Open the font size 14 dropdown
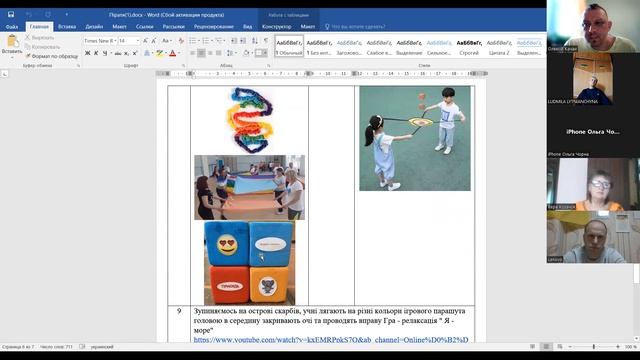The height and width of the screenshot is (360, 640). point(138,41)
